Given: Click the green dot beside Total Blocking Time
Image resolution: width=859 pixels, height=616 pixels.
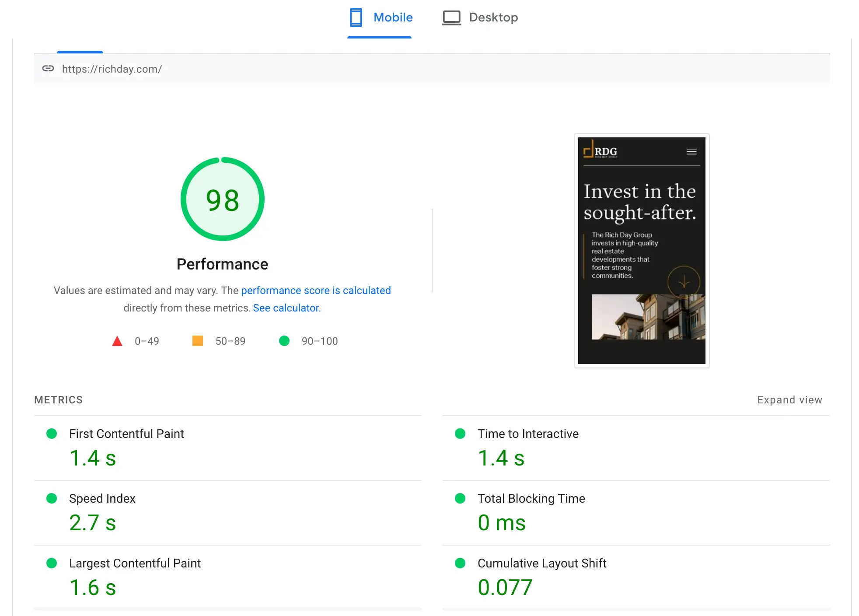Looking at the screenshot, I should click(x=460, y=498).
